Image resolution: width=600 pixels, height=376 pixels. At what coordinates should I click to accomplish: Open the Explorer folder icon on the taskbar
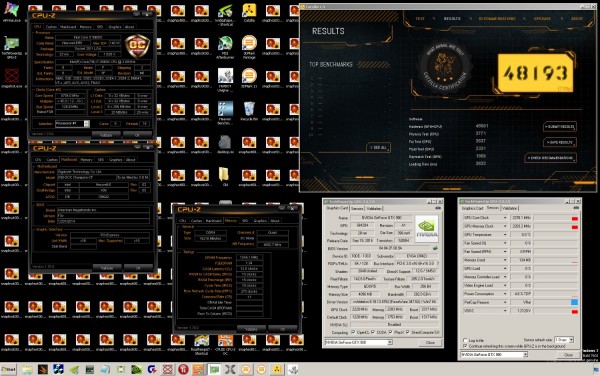(x=27, y=369)
